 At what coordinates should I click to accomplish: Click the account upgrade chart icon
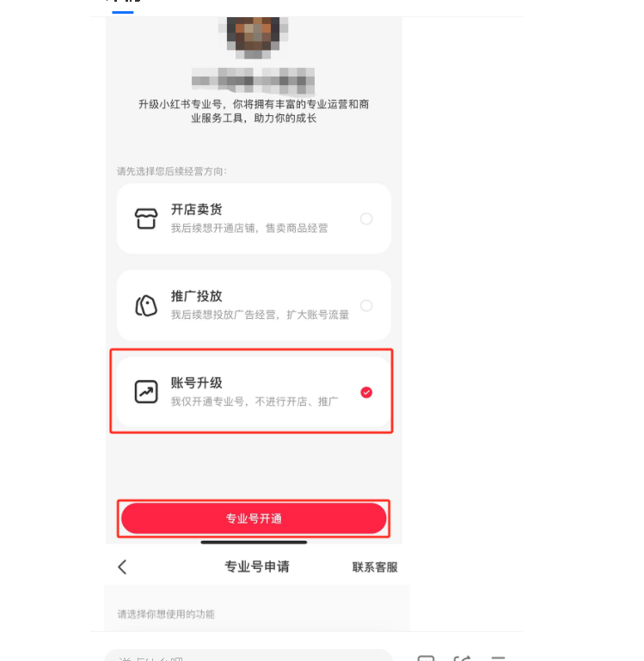pos(146,392)
